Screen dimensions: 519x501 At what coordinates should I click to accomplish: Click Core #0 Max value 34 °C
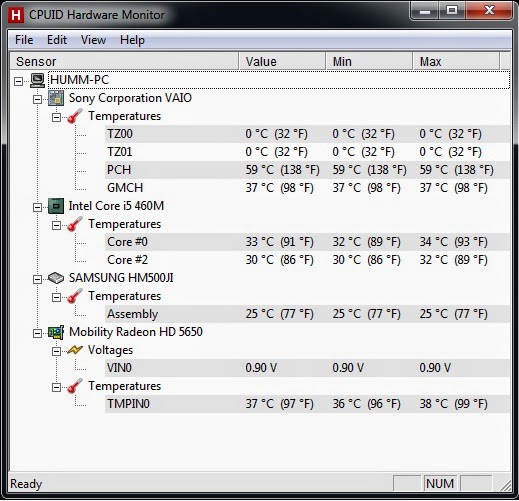(453, 242)
